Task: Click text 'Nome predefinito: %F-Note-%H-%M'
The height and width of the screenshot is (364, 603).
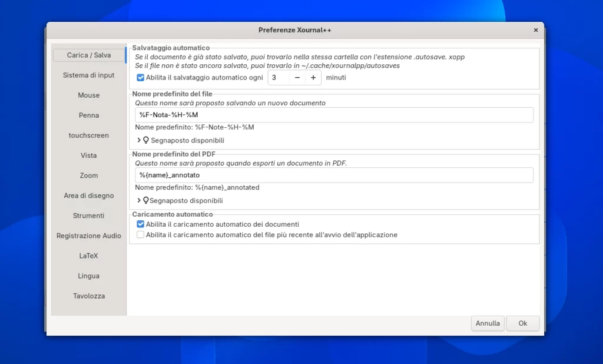Action: pyautogui.click(x=194, y=127)
